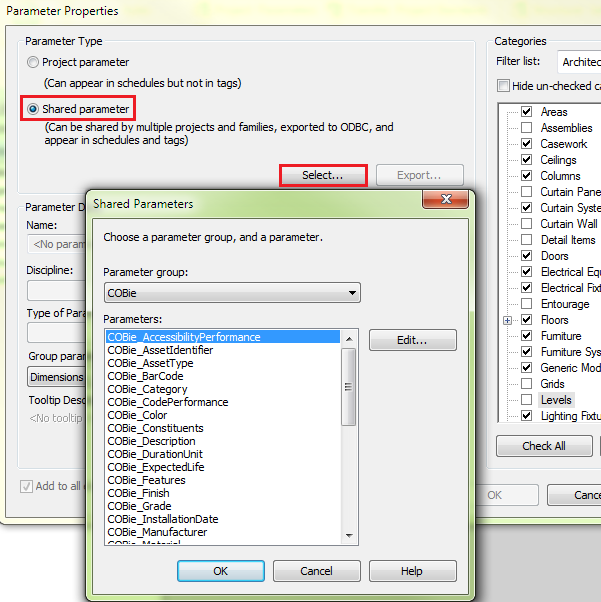Close the Shared Parameters dialog
Image resolution: width=601 pixels, height=602 pixels.
click(x=445, y=199)
